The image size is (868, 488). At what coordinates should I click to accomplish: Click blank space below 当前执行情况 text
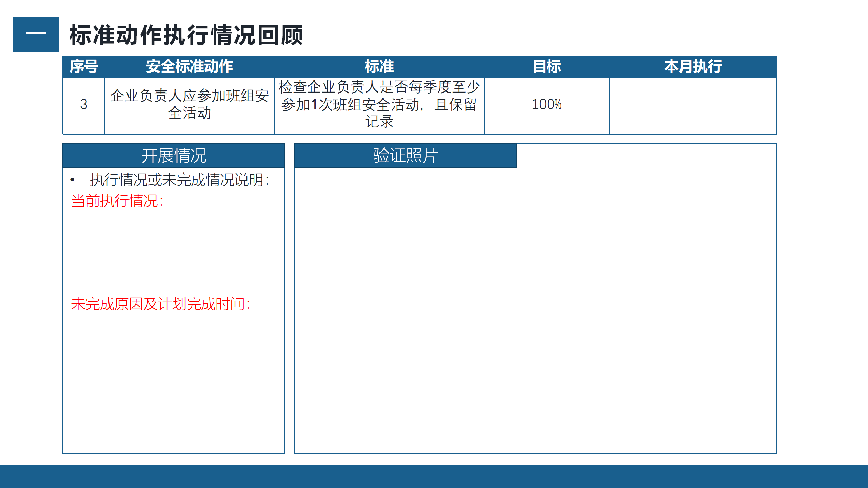point(174,251)
